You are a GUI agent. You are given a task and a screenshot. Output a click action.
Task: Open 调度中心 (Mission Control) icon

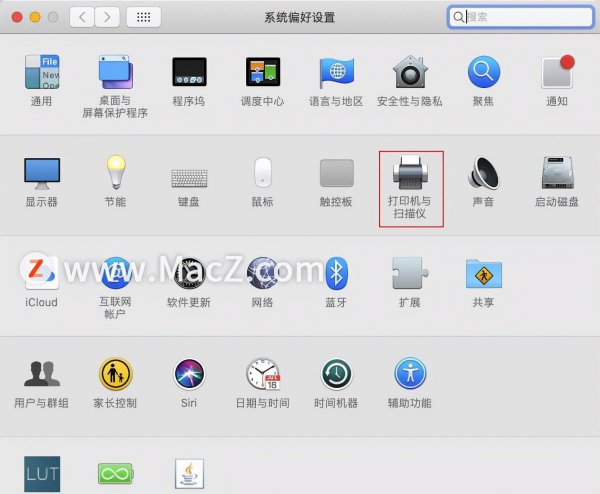point(263,72)
